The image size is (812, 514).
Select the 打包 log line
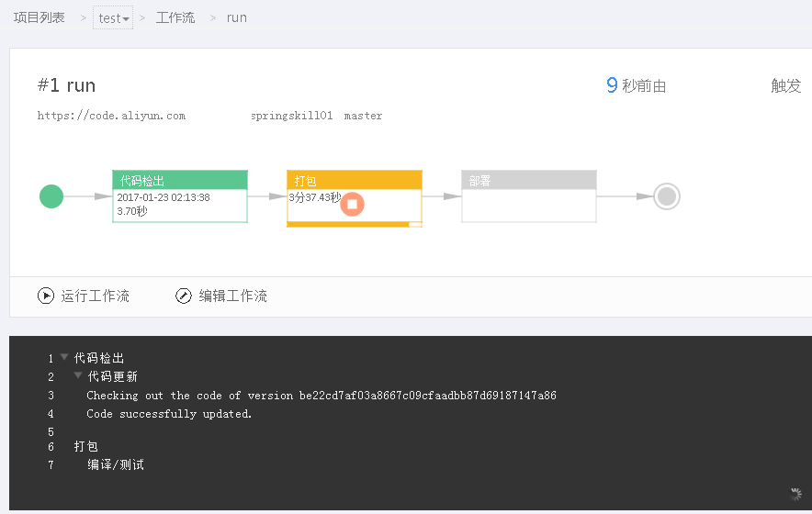(86, 446)
